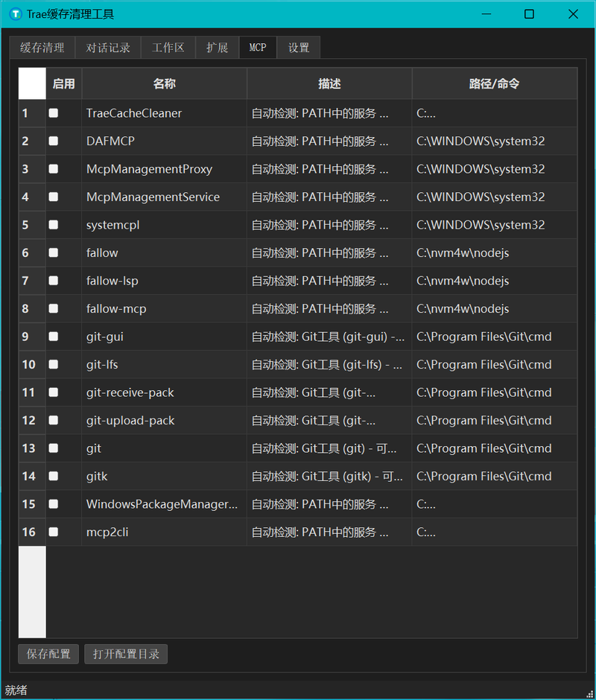Click the 保存配置 button

click(48, 654)
